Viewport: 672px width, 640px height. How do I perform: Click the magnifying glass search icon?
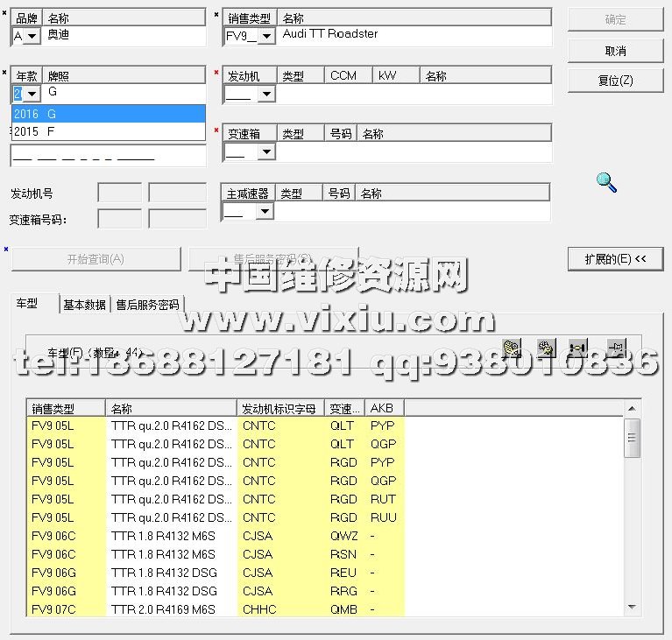click(606, 182)
